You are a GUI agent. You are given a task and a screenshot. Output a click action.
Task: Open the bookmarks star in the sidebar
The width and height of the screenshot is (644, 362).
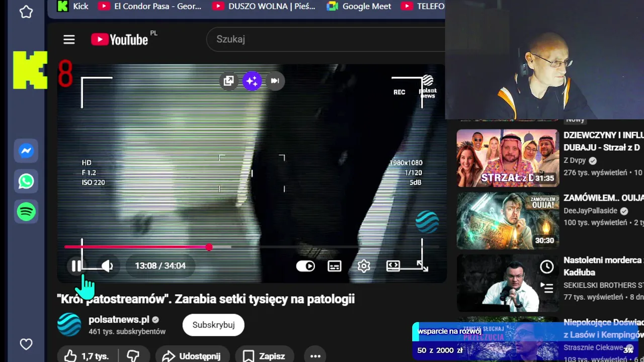pyautogui.click(x=26, y=12)
